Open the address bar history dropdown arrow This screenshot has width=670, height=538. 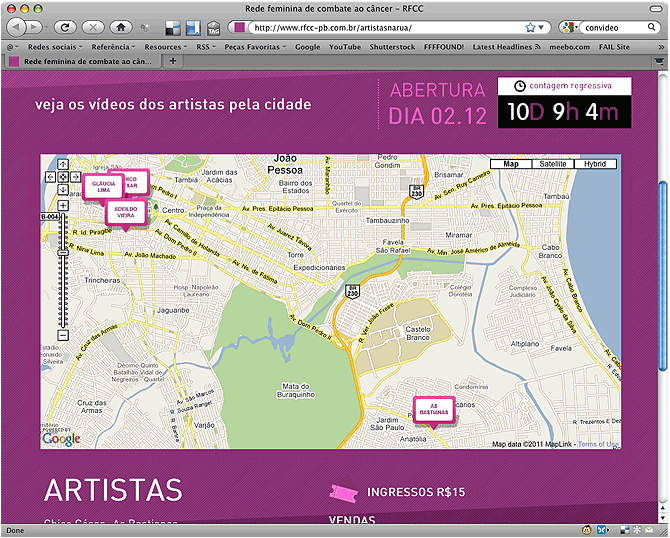[541, 28]
